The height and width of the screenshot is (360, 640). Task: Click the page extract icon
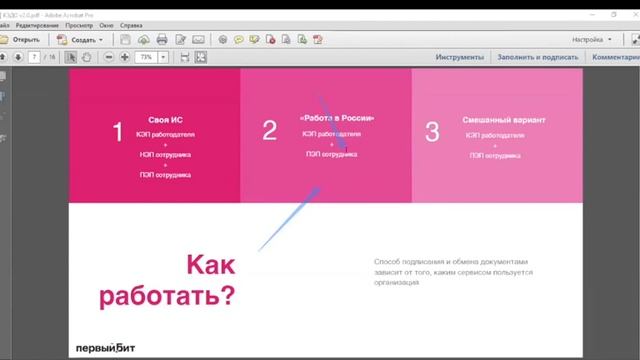(286, 40)
